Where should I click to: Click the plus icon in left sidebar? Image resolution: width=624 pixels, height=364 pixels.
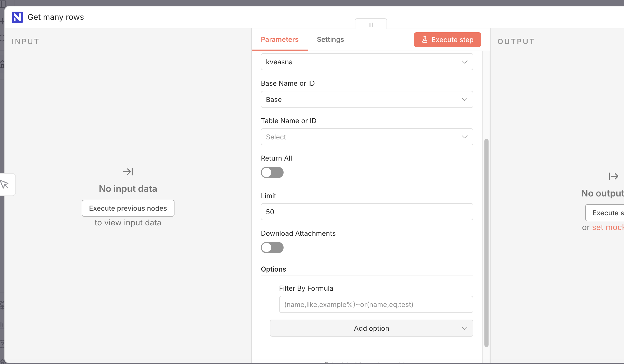tap(2, 21)
